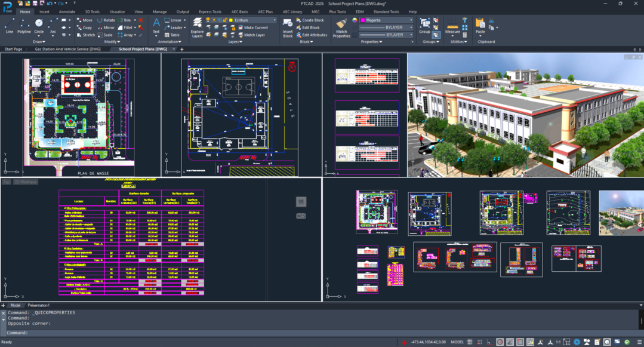Switch to the Annotate ribbon tab

pyautogui.click(x=67, y=11)
